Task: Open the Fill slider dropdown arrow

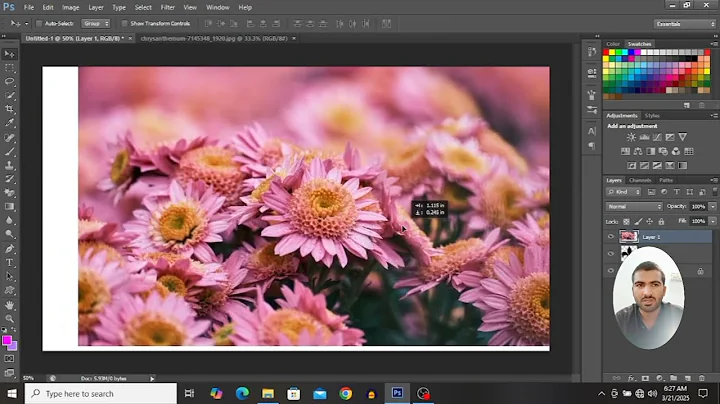Action: click(713, 221)
